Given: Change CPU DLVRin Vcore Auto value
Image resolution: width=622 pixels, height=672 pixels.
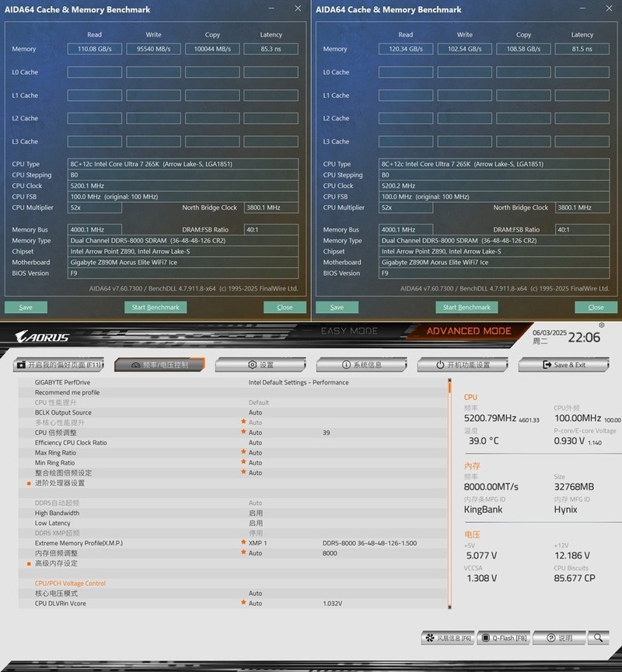Looking at the screenshot, I should point(255,604).
